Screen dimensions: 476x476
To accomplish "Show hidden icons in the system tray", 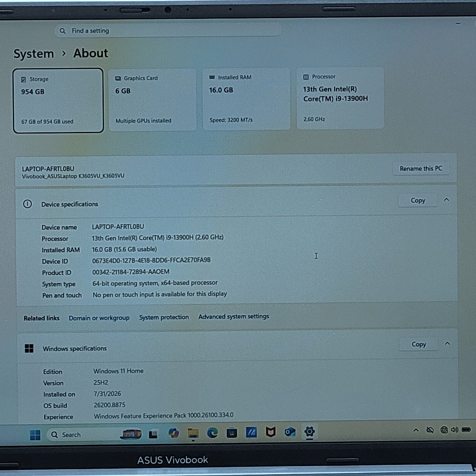I will point(416,431).
